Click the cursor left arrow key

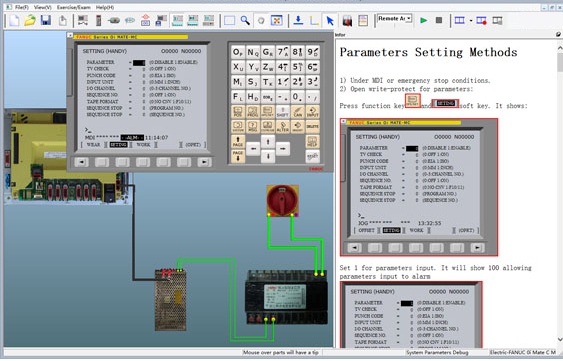coord(253,148)
